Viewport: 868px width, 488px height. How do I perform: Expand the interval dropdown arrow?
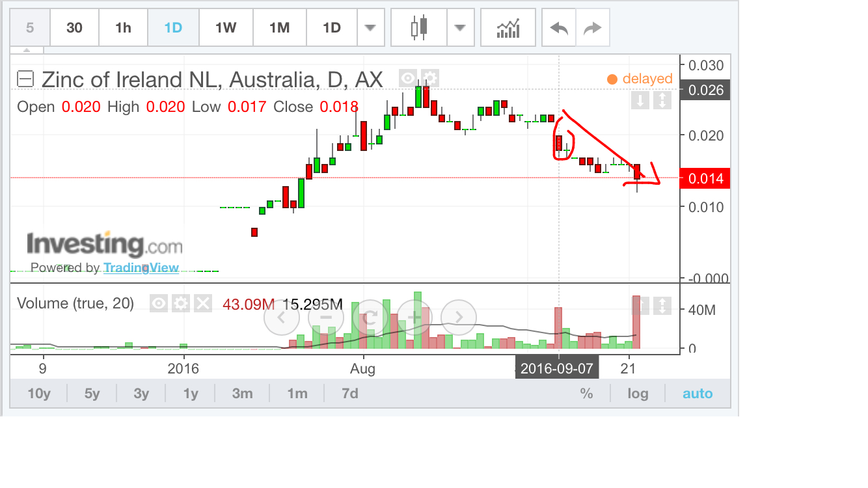click(x=370, y=28)
